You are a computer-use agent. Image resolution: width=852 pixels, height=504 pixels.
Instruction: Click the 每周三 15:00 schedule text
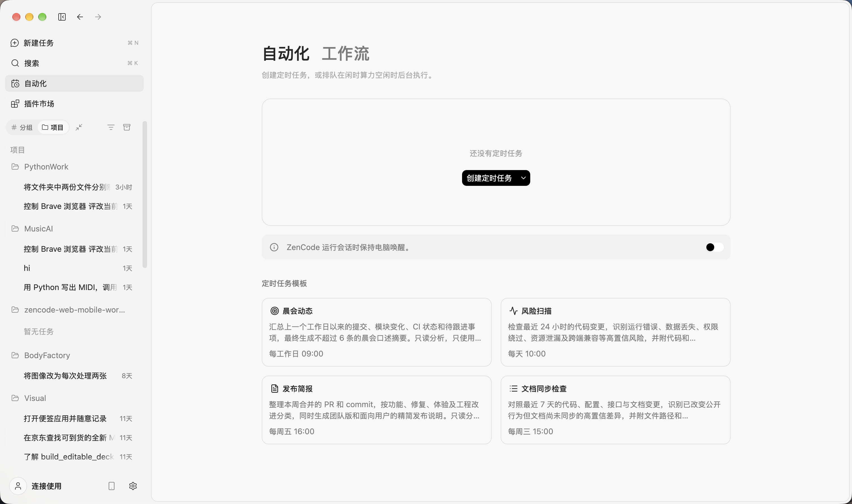coord(531,431)
